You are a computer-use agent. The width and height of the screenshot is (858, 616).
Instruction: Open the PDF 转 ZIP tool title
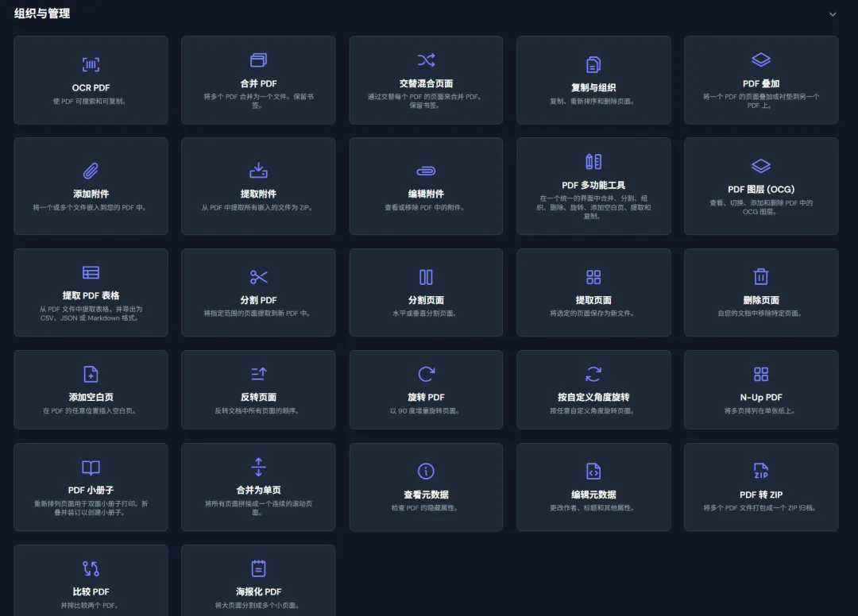(x=760, y=495)
